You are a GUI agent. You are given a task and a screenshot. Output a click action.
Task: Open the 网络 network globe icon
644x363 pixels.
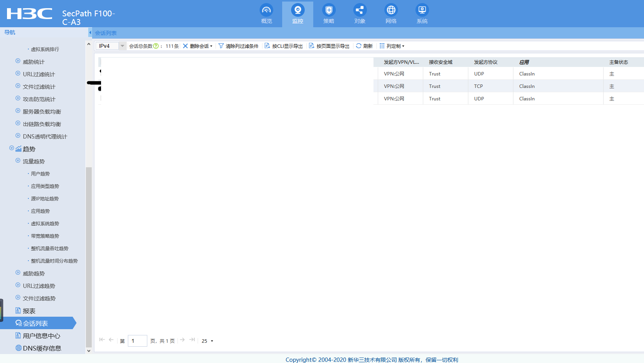click(391, 10)
